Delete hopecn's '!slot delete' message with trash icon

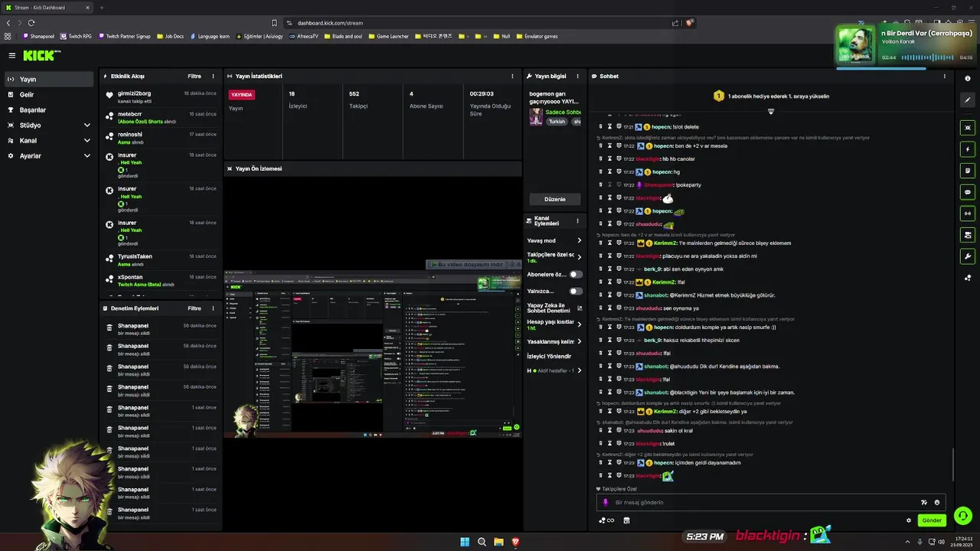click(x=600, y=126)
